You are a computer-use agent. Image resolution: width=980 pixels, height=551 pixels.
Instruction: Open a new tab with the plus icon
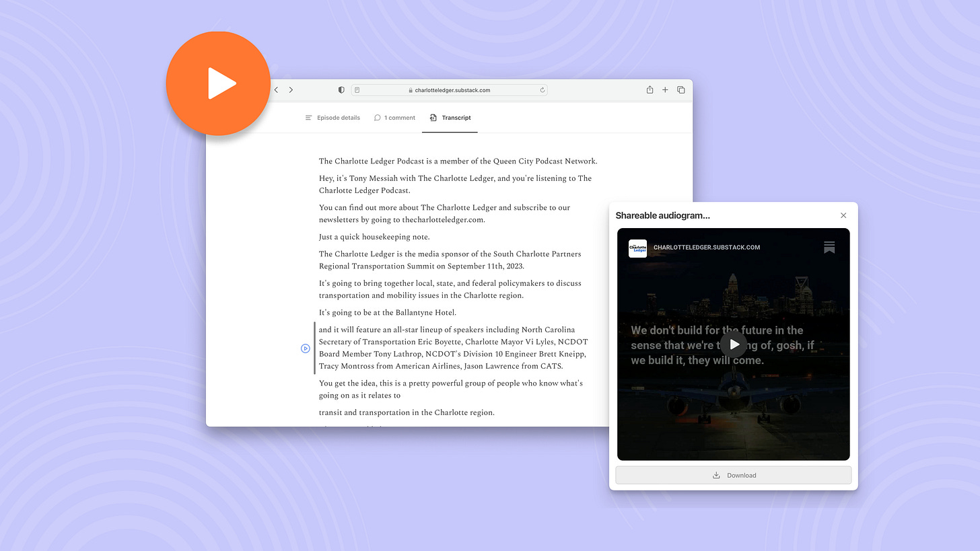(x=665, y=89)
